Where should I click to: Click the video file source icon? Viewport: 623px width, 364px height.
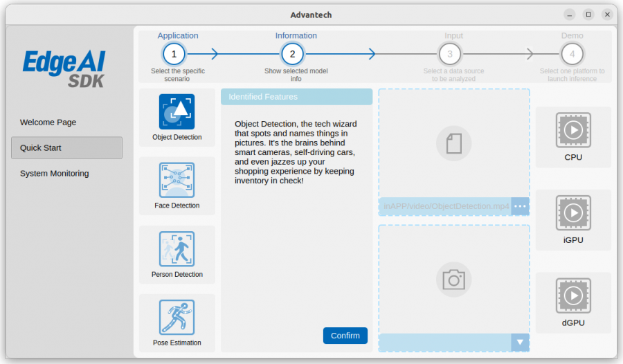coord(453,143)
